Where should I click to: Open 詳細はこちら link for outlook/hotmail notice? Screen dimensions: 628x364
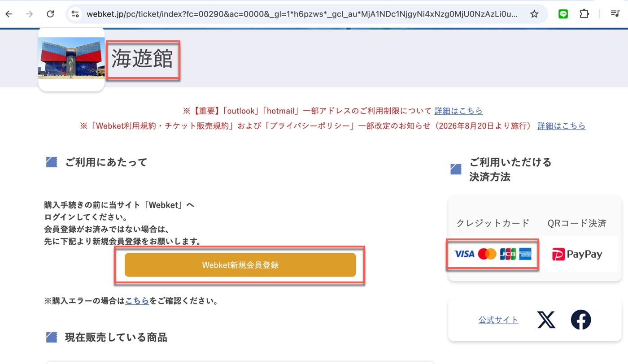(458, 111)
